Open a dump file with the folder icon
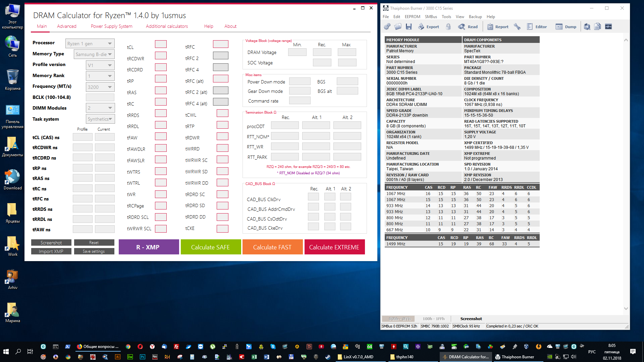Image resolution: width=644 pixels, height=362 pixels. click(398, 27)
